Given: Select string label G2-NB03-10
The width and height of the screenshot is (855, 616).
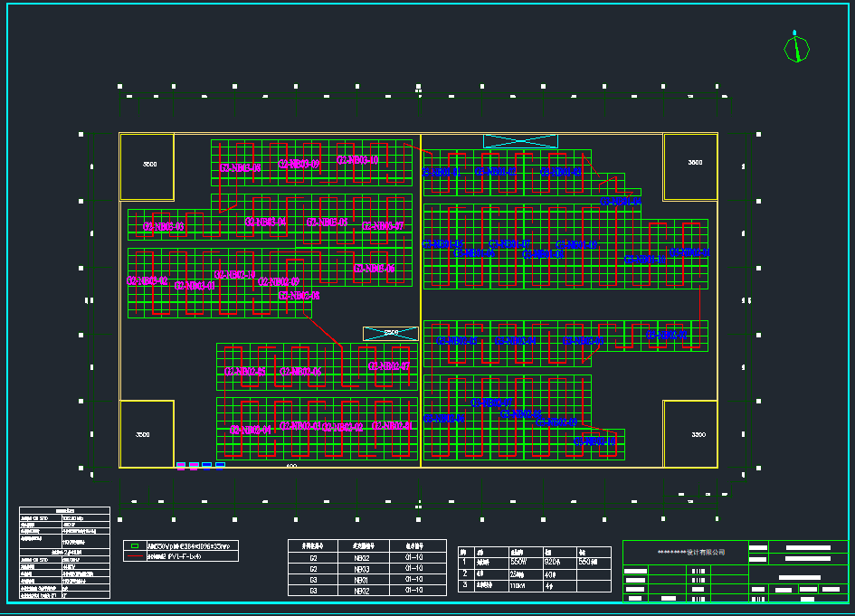Looking at the screenshot, I should (356, 160).
